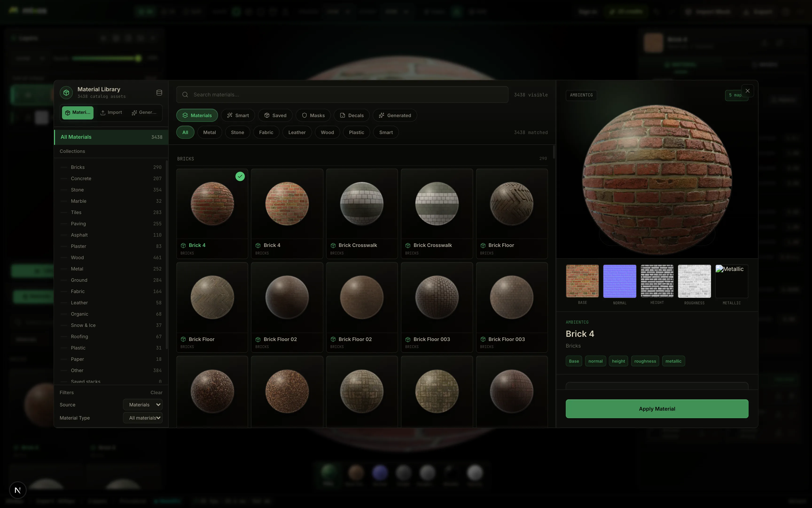Select the Height map swatch
Viewport: 812px width, 508px height.
point(657,281)
